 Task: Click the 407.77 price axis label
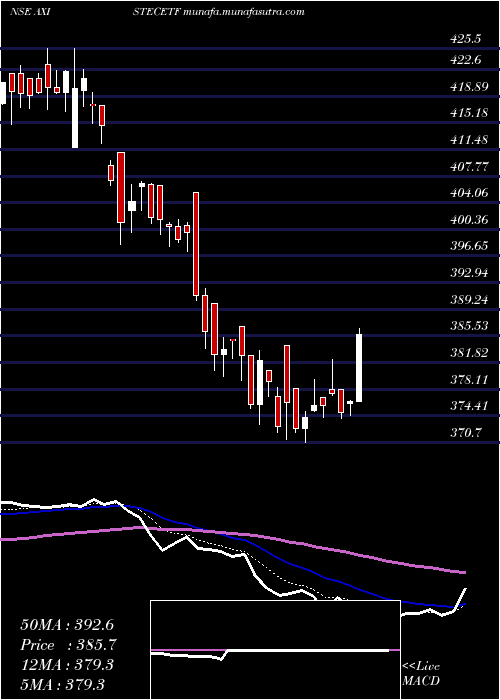coord(469,167)
